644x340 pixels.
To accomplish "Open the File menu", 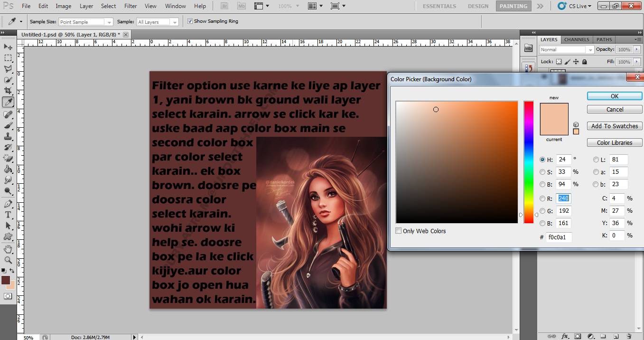I will coord(26,6).
